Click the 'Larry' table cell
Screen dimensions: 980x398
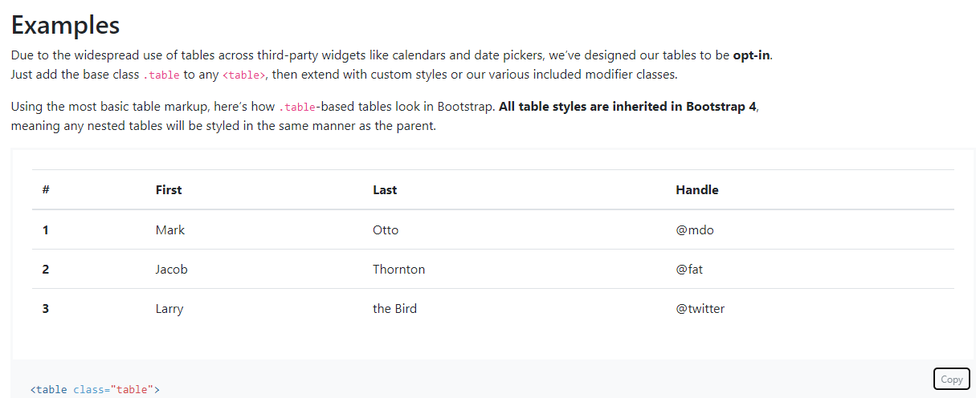tap(169, 309)
